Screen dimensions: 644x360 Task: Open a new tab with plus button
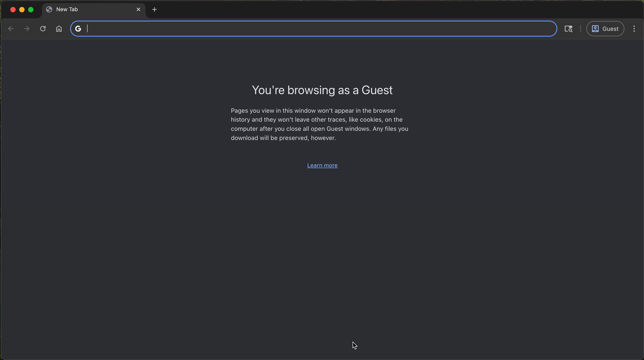tap(155, 10)
